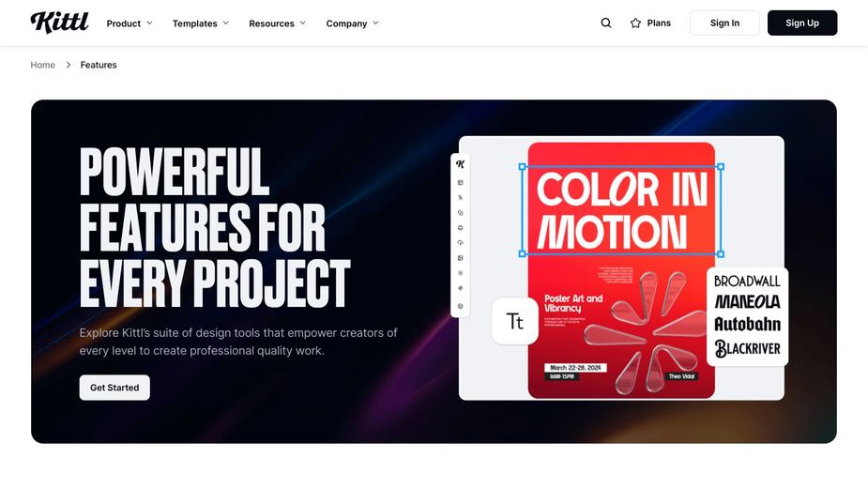The width and height of the screenshot is (868, 488).
Task: Expand the Product dropdown menu
Action: tap(129, 23)
